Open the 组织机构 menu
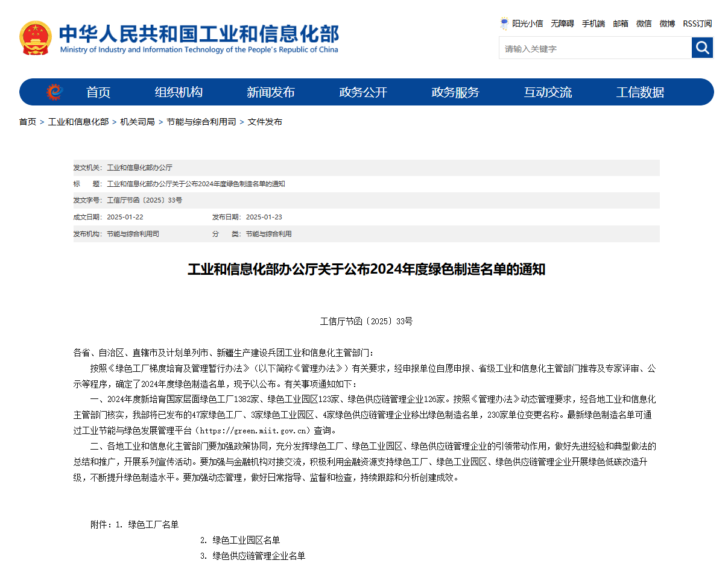Viewport: 728px width, 575px height. [178, 92]
